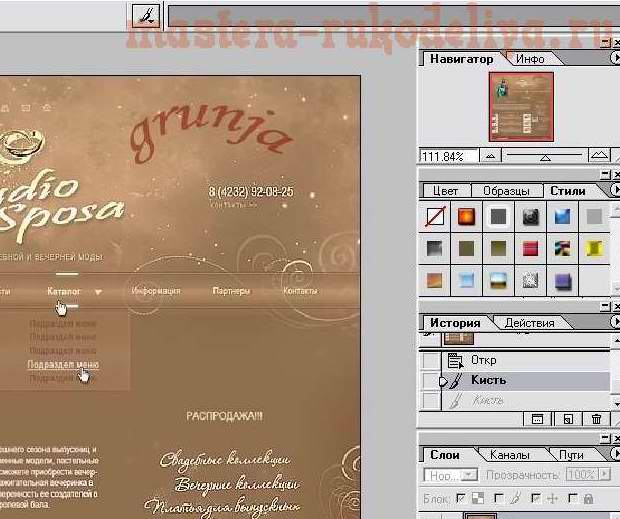Switch to the История tab
Screen dimensions: 620x519
pyautogui.click(x=455, y=323)
